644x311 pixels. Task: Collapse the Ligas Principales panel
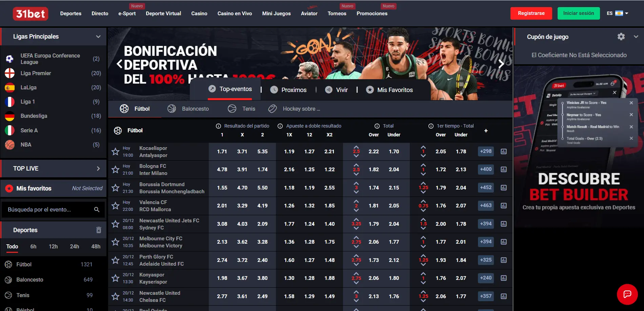click(98, 37)
